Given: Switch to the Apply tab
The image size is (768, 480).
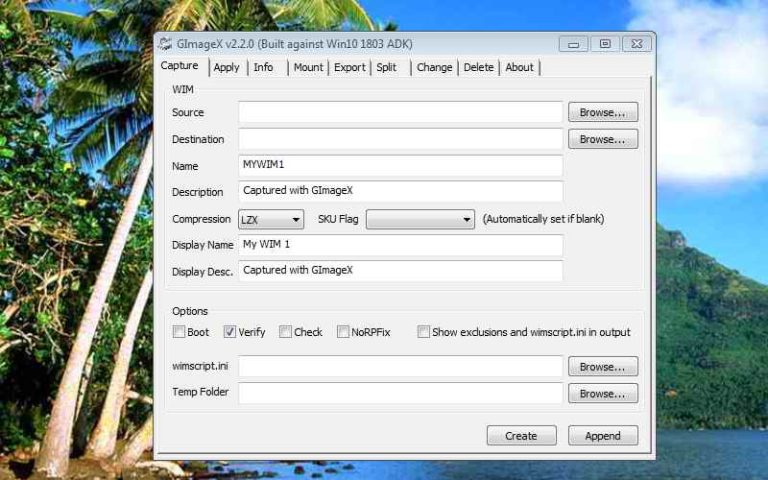Looking at the screenshot, I should pyautogui.click(x=227, y=67).
